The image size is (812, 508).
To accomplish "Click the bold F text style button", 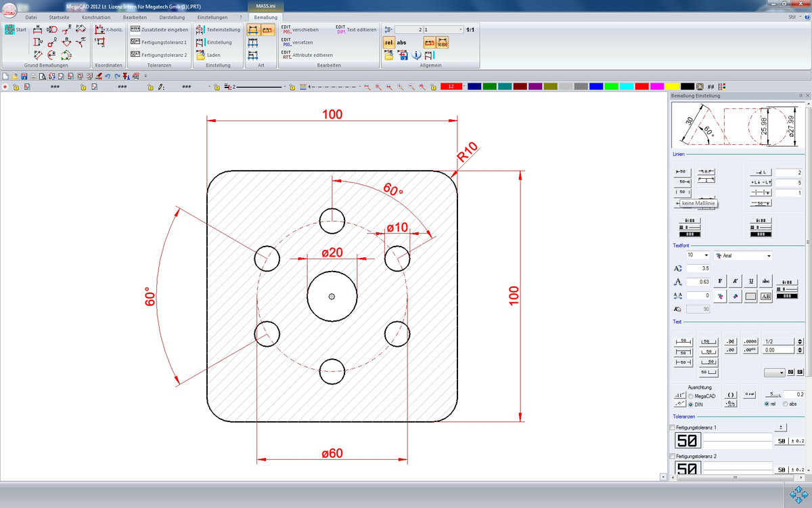I will tap(720, 281).
